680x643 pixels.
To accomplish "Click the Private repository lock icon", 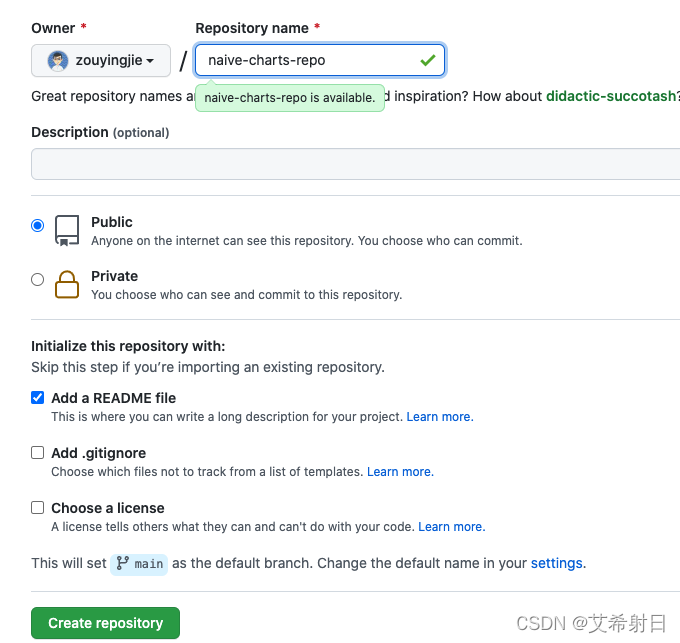I will pos(67,285).
